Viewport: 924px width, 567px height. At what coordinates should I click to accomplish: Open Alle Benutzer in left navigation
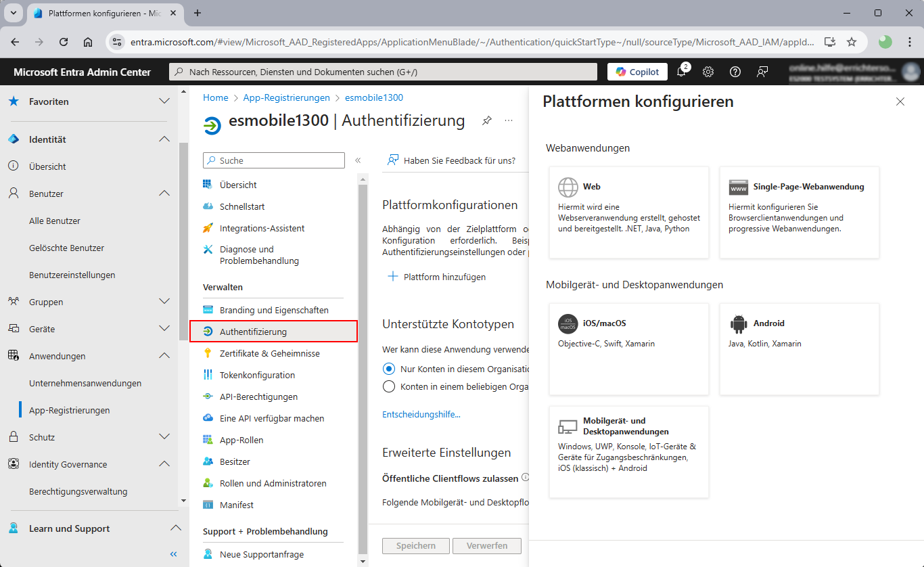click(55, 221)
